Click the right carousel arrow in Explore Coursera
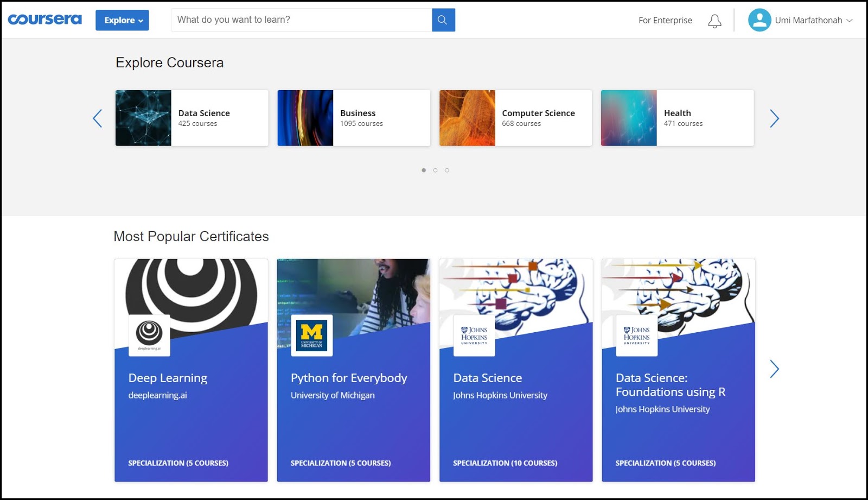 tap(774, 118)
